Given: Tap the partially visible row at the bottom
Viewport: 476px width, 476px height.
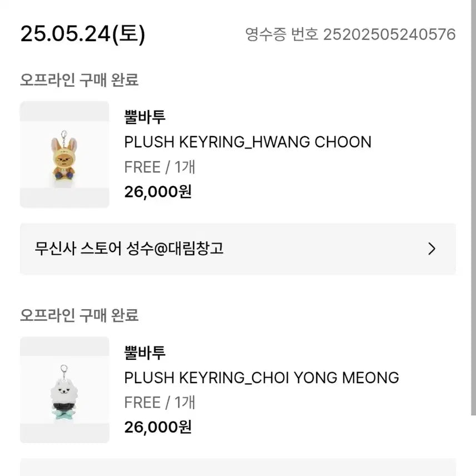Looking at the screenshot, I should [x=238, y=468].
